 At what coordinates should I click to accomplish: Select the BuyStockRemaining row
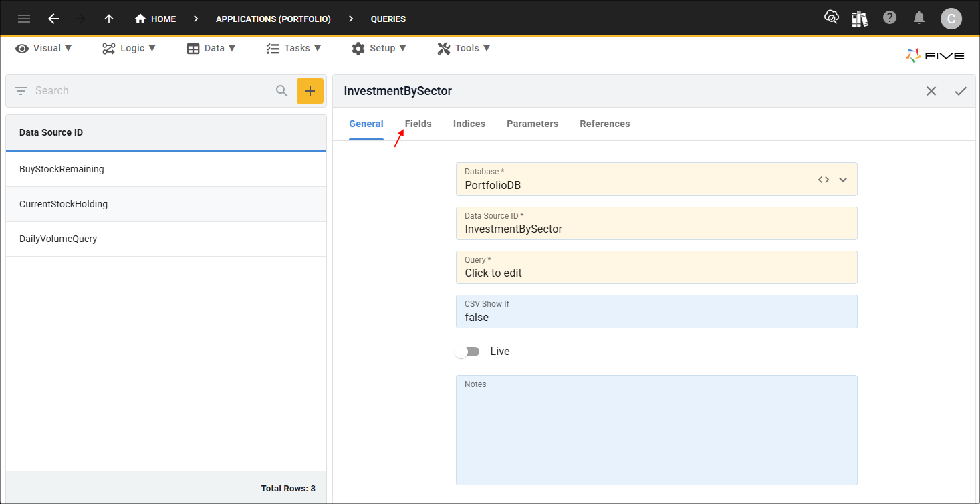(x=166, y=169)
